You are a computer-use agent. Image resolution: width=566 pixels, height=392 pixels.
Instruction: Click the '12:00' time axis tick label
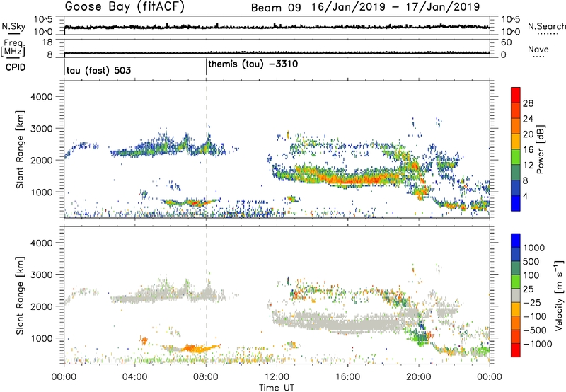click(277, 377)
